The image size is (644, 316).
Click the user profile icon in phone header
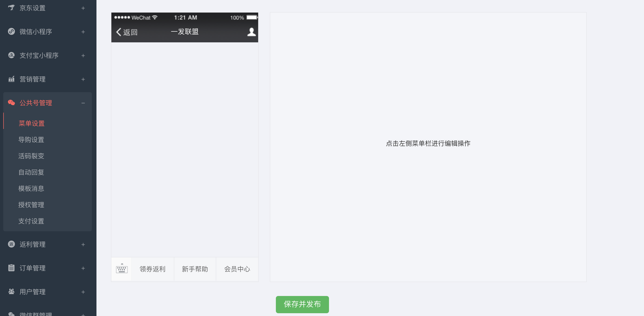(x=251, y=32)
